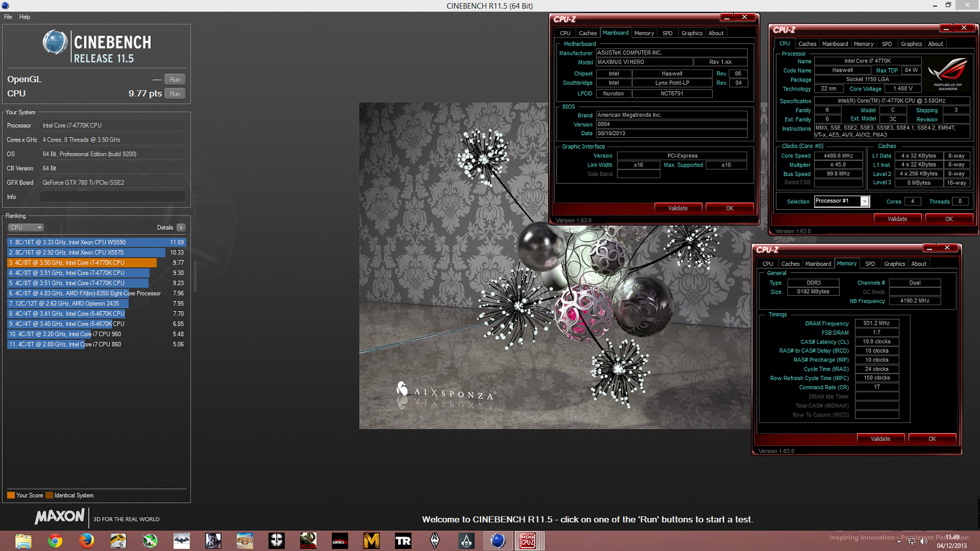Open Mainboard tab in Memory CPU-Z window
The image size is (980, 551).
click(818, 264)
